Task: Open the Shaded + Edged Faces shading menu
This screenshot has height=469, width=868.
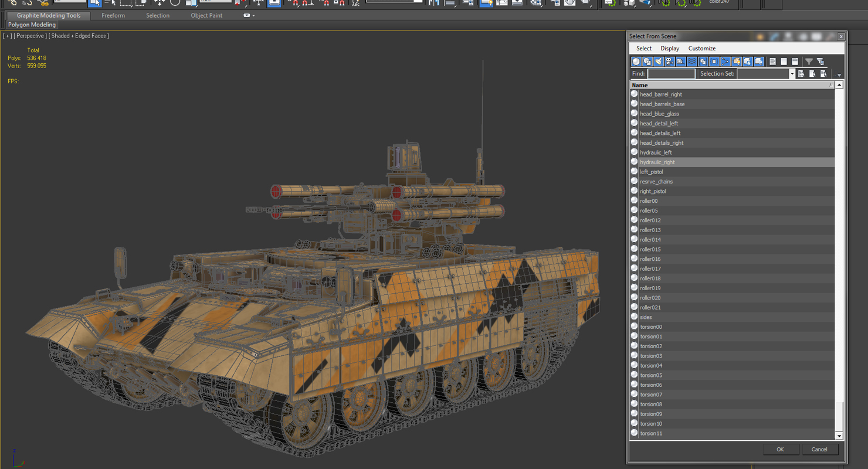Action: (79, 36)
